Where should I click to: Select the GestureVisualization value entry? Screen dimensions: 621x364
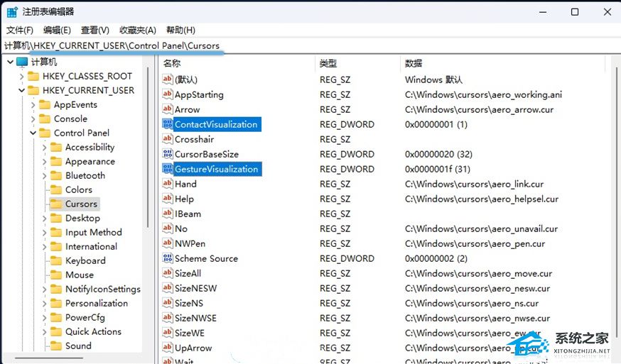tap(216, 169)
